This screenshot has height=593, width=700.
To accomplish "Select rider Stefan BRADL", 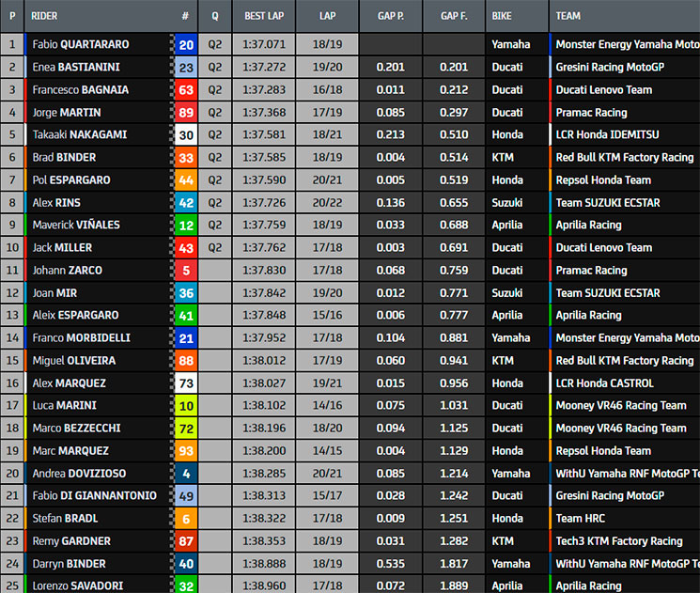I will pyautogui.click(x=65, y=518).
